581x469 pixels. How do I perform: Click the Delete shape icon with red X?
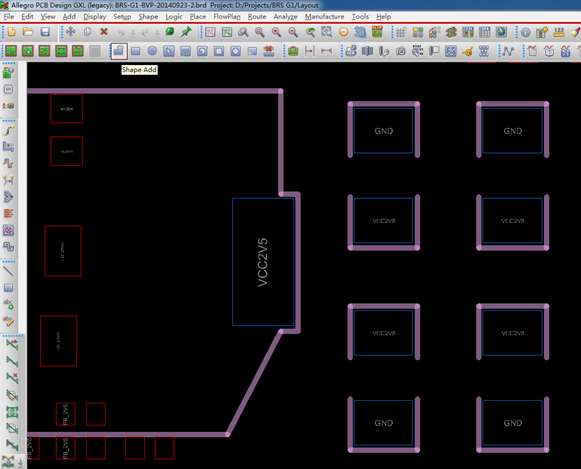pyautogui.click(x=269, y=51)
